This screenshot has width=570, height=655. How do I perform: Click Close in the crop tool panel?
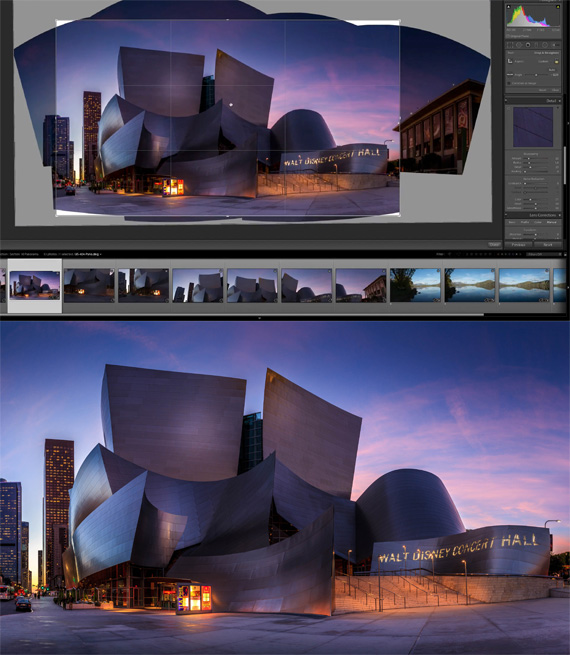point(555,90)
